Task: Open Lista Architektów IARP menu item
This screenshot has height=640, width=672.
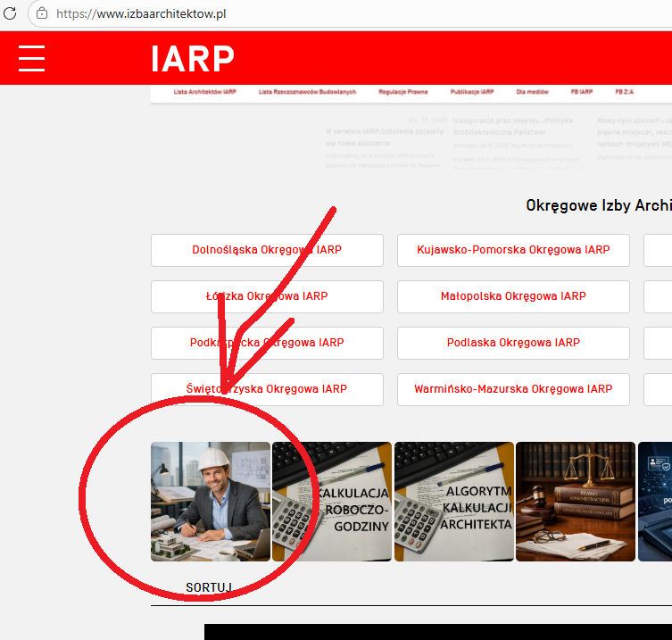Action: tap(204, 92)
